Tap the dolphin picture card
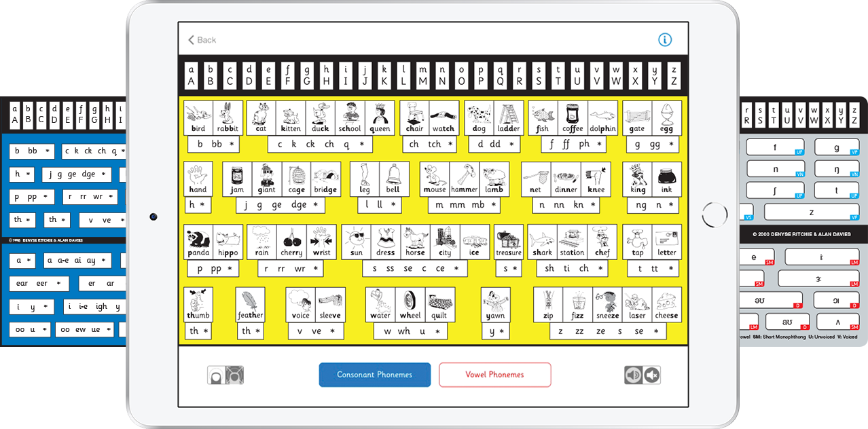 tap(602, 118)
